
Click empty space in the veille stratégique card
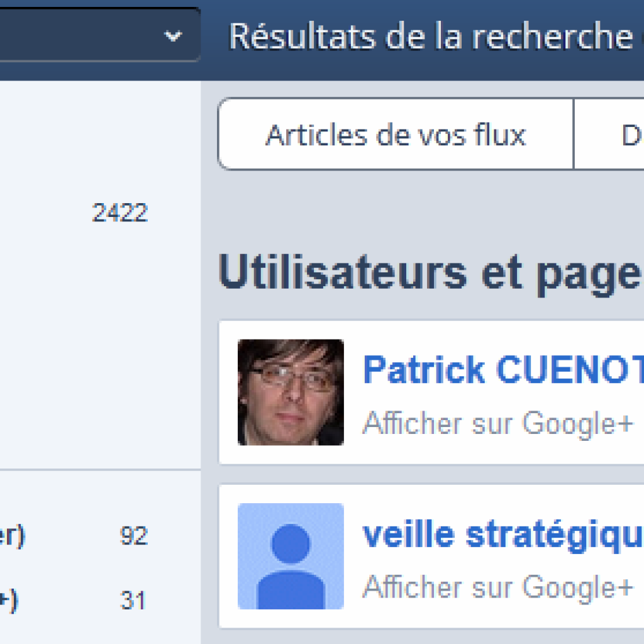point(503,616)
